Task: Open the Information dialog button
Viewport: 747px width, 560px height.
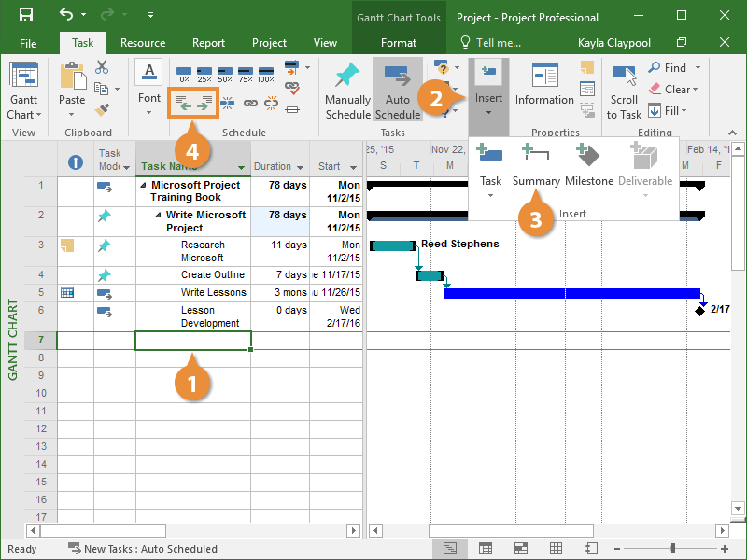Action: (x=544, y=87)
